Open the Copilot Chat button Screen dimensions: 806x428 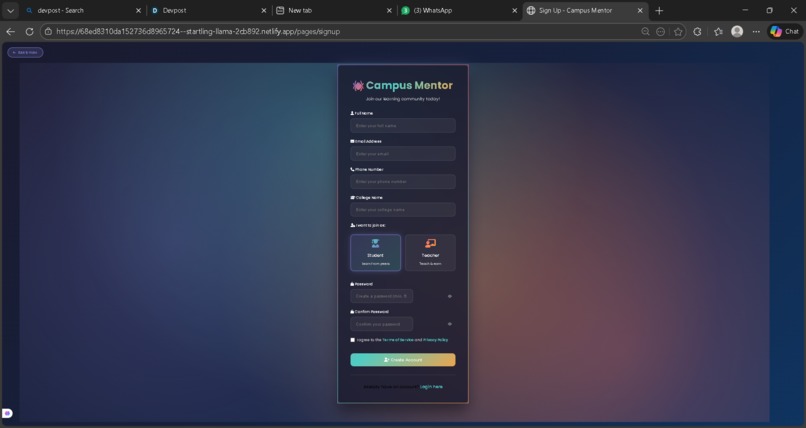click(x=785, y=31)
